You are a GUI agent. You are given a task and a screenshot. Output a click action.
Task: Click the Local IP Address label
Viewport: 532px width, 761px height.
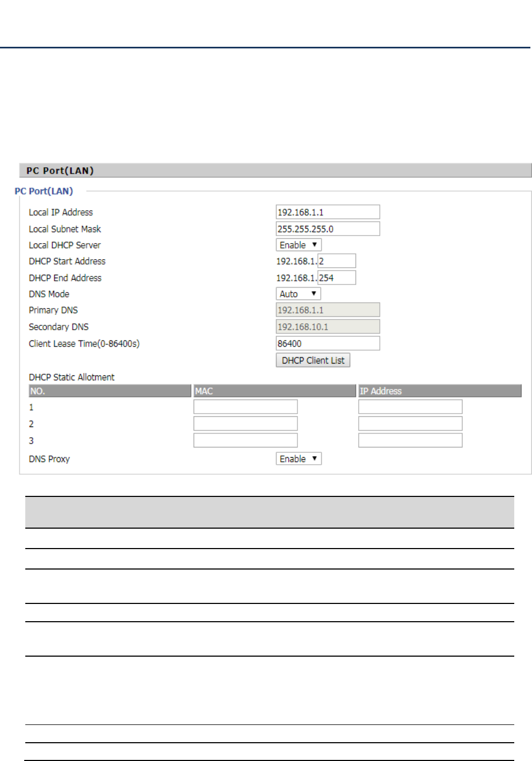pos(61,212)
